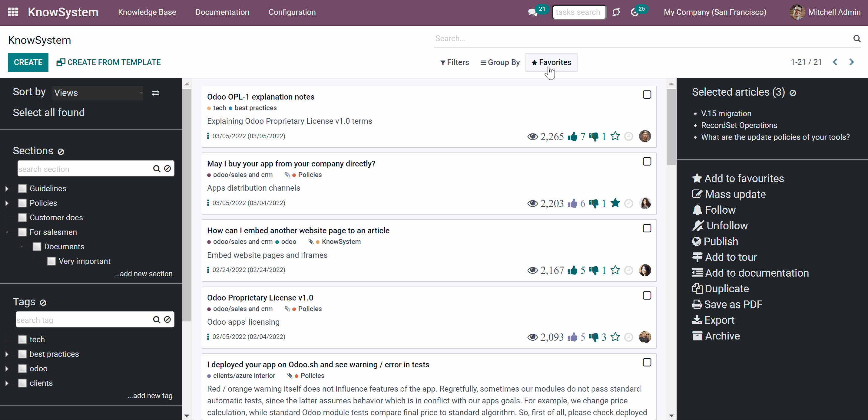The width and height of the screenshot is (868, 420).
Task: Open the Filters menu
Action: [455, 63]
